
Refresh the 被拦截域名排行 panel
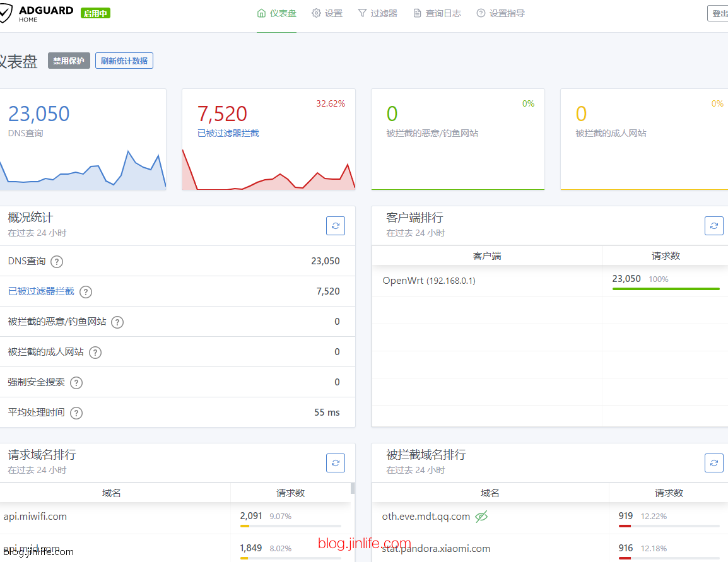click(x=713, y=463)
